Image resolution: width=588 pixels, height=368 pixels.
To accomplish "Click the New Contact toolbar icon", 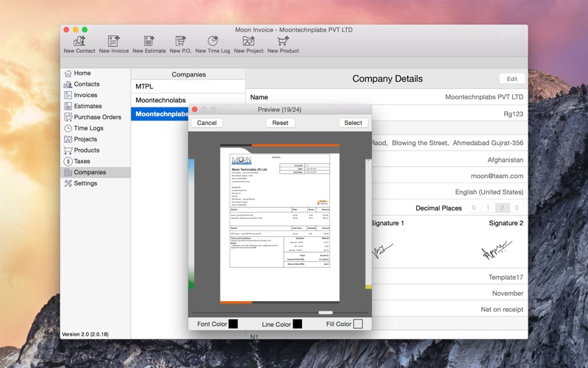I will (x=79, y=40).
